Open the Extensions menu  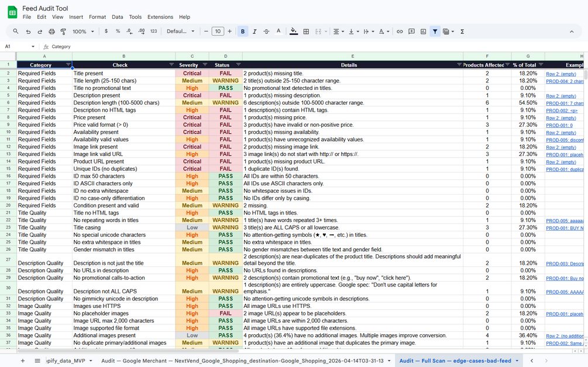point(160,17)
